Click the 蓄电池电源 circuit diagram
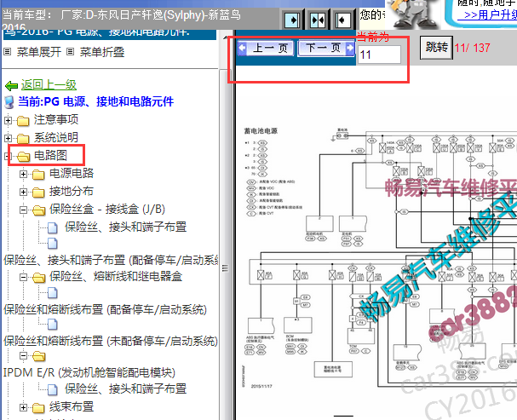The image size is (517, 420). 379,257
